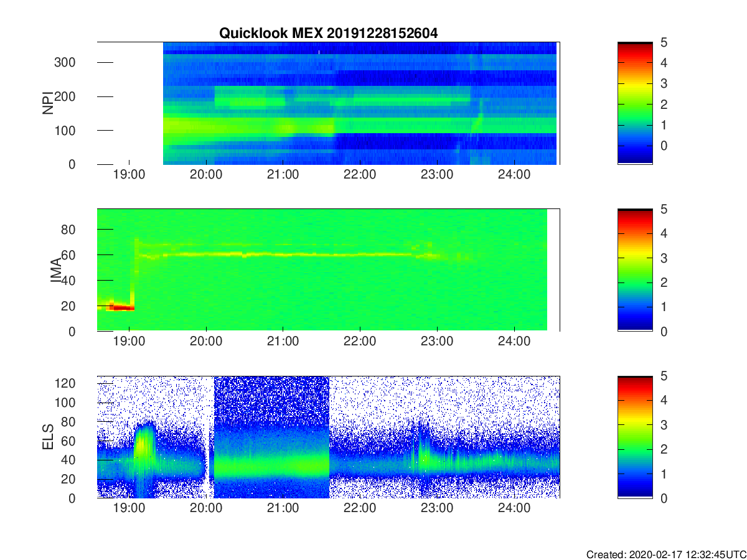Click the "1" label on ELS colorbar
The height and width of the screenshot is (560, 747).
664,474
